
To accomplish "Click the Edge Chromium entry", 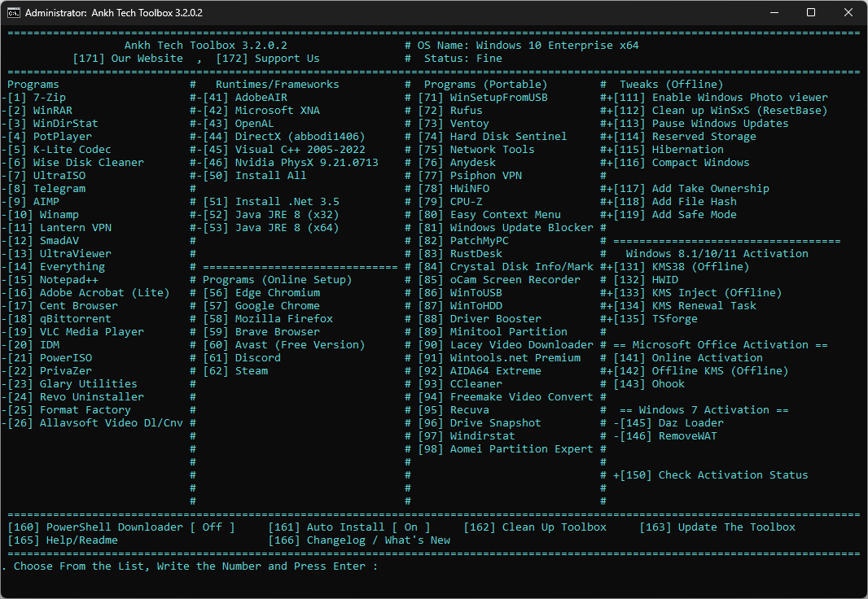I will [261, 293].
